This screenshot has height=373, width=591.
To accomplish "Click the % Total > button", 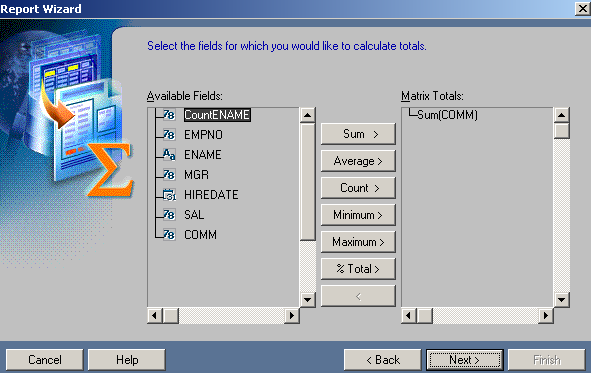I will [358, 269].
